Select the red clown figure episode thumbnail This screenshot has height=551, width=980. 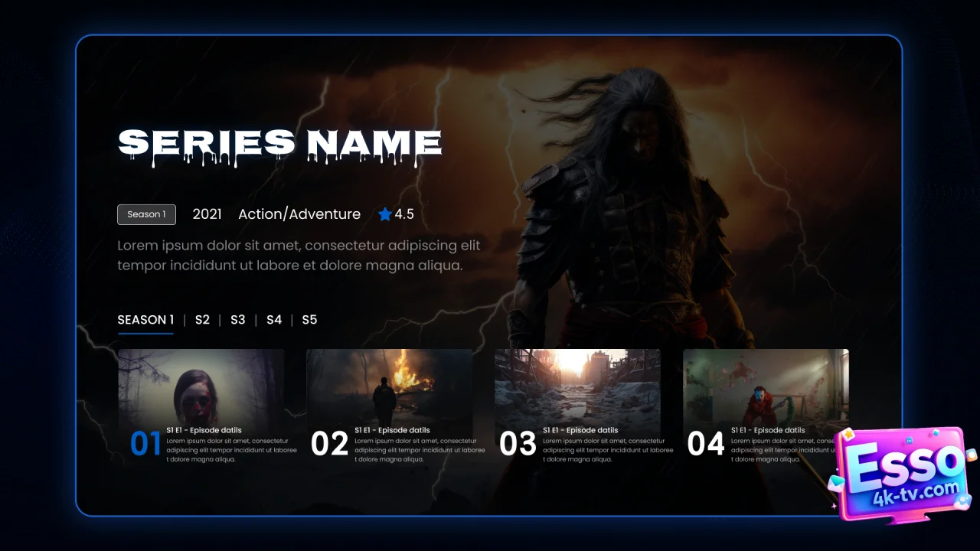point(766,385)
